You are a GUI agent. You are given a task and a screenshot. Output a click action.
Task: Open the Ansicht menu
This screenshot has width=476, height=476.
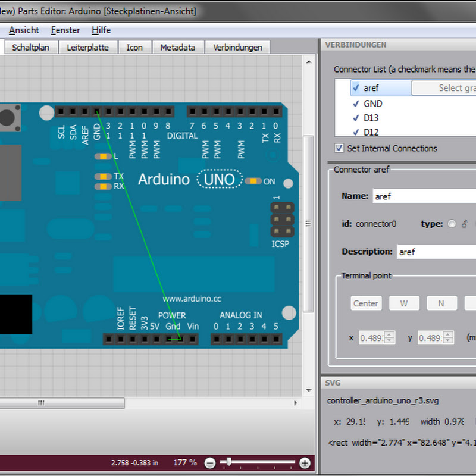[24, 30]
